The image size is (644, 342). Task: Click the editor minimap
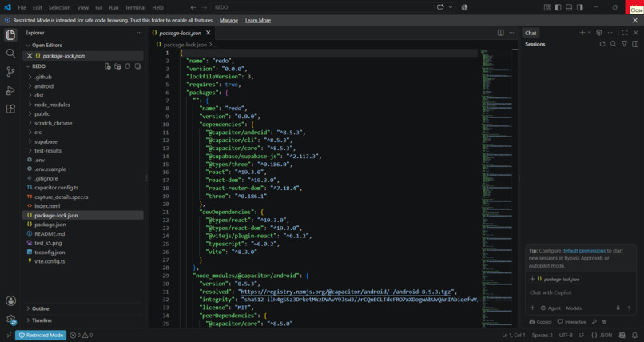click(x=495, y=188)
